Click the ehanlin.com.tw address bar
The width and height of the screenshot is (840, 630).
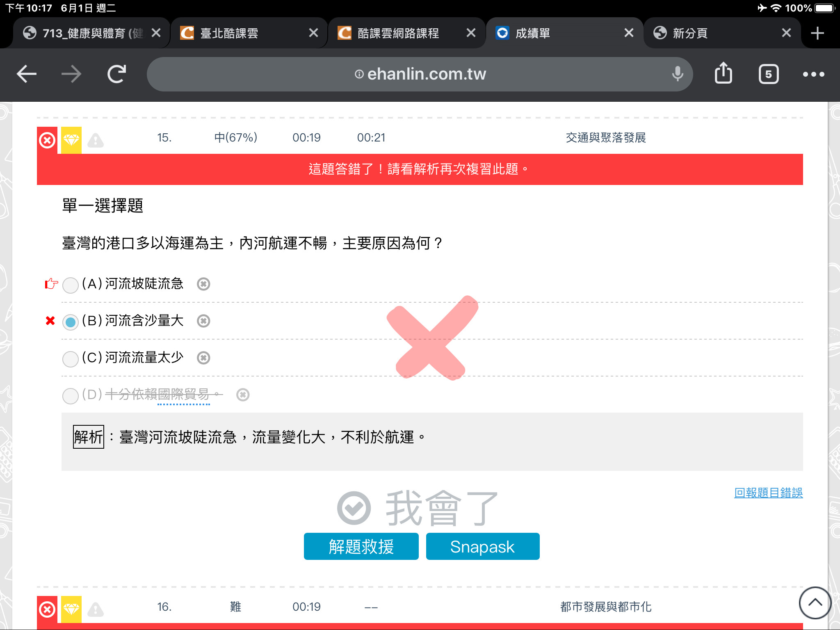420,74
